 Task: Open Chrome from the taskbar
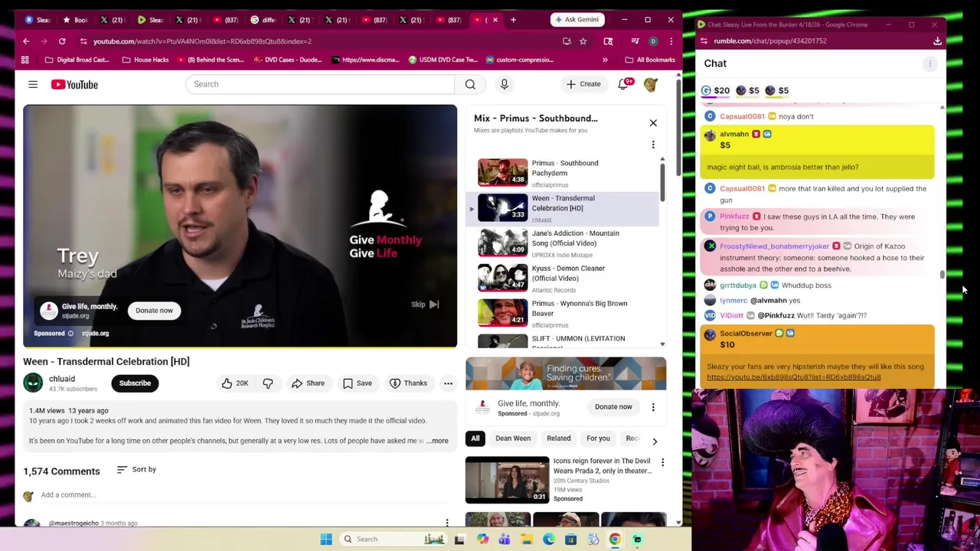(615, 539)
